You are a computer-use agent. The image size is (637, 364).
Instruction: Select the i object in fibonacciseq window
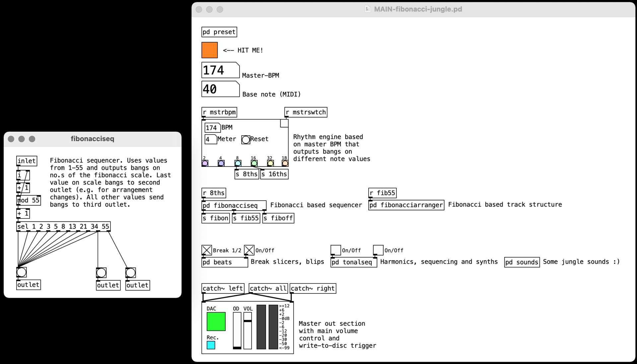[x=23, y=175]
